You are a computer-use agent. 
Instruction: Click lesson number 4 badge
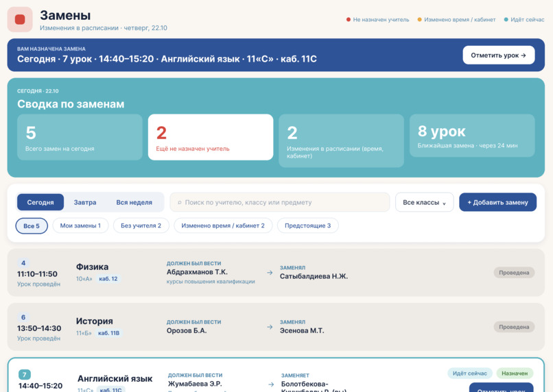point(23,262)
